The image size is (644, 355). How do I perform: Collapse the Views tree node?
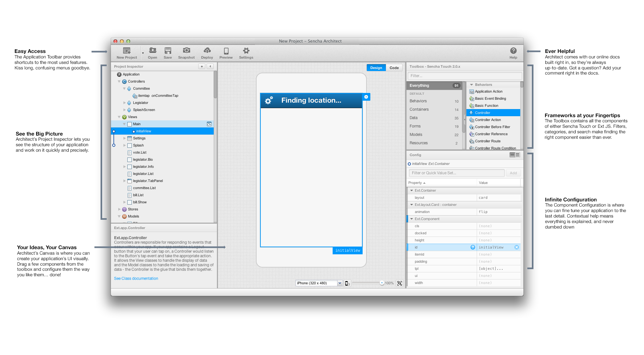(x=119, y=117)
